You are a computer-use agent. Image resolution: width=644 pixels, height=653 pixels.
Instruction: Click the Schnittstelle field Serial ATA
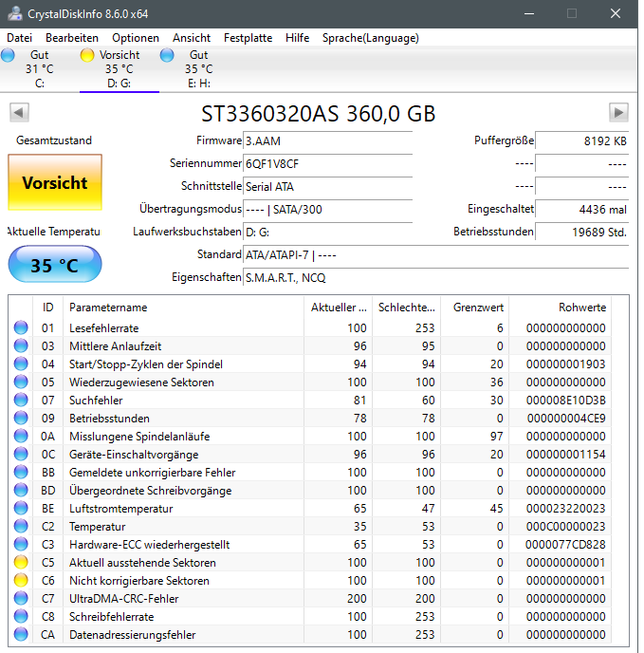[x=327, y=187]
